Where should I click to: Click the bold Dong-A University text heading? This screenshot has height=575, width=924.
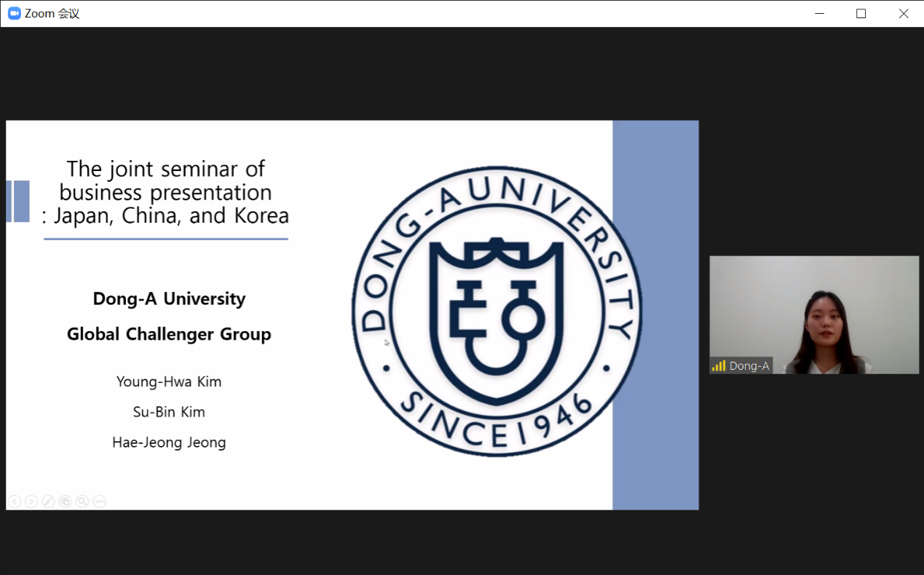coord(169,298)
